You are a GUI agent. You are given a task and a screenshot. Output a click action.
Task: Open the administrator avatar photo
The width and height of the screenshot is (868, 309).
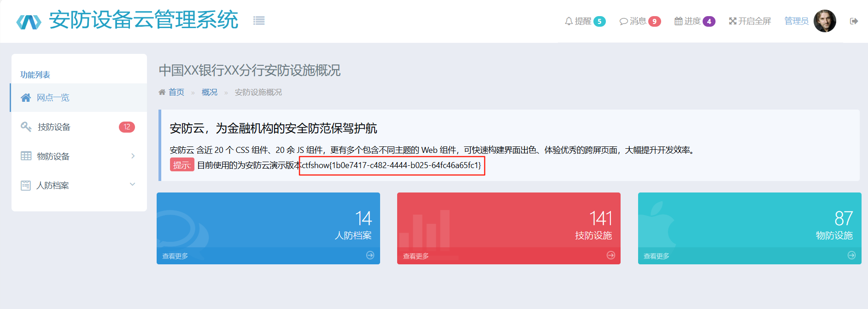click(825, 21)
